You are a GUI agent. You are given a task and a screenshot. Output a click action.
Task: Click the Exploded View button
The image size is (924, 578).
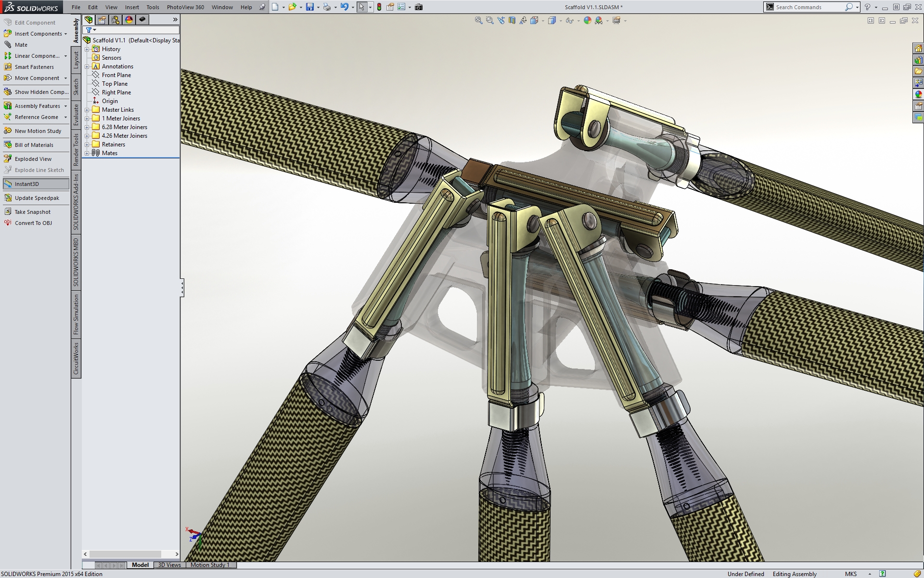(x=33, y=159)
